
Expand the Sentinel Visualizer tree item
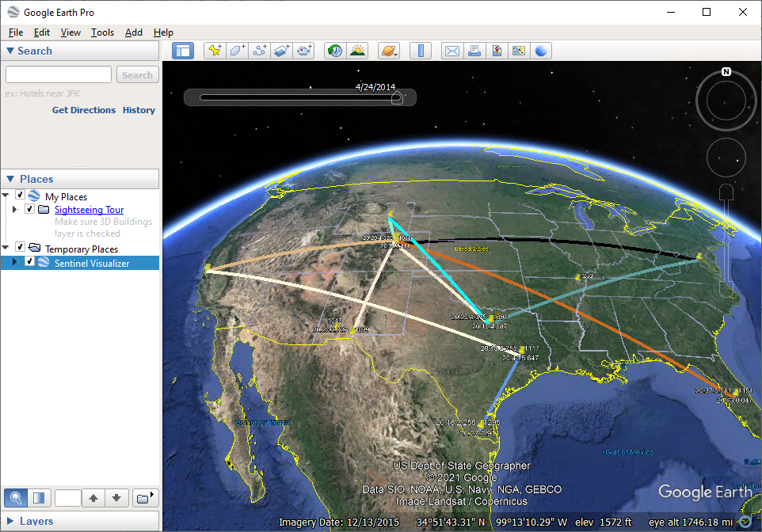[x=14, y=261]
